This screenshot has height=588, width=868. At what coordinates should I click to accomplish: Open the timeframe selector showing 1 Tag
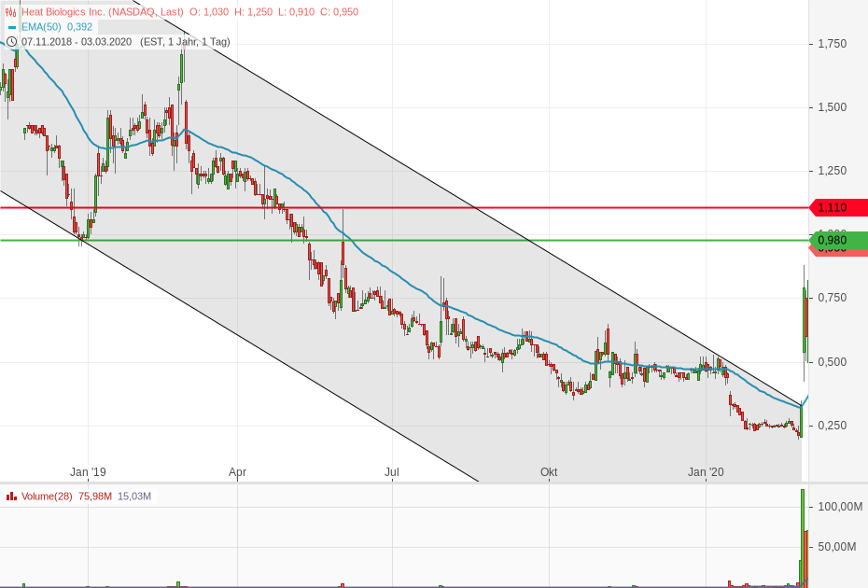pyautogui.click(x=212, y=41)
